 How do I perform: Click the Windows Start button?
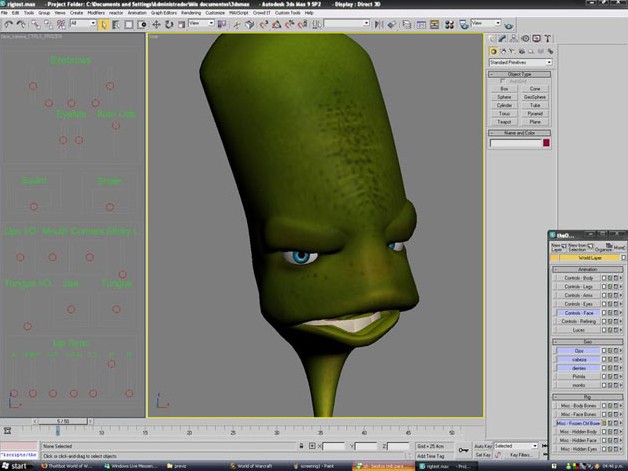coord(14,465)
